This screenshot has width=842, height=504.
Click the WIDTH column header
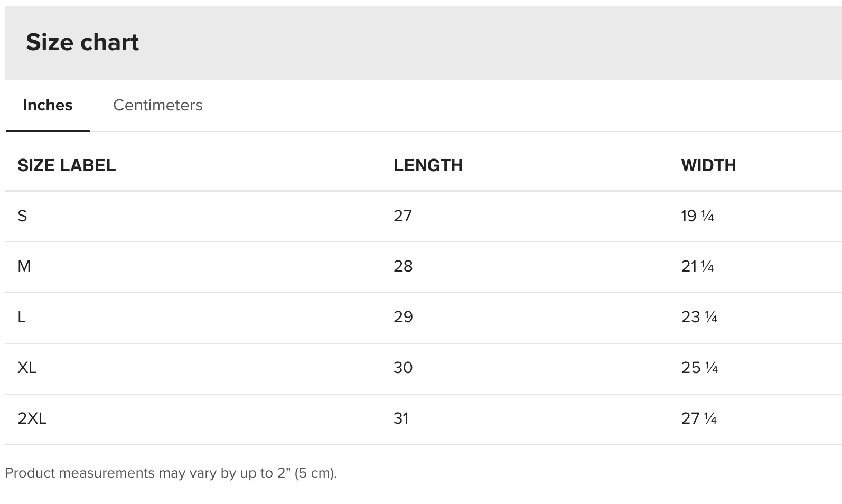pos(708,165)
